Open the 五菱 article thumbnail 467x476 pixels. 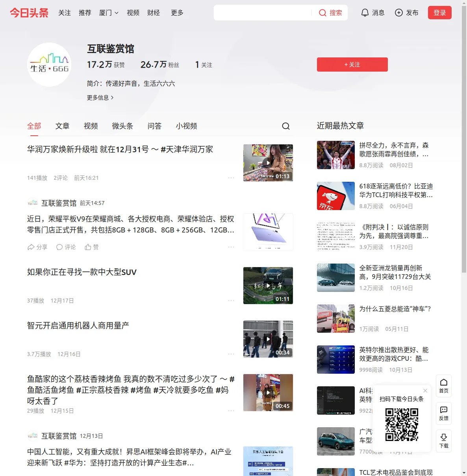[336, 319]
